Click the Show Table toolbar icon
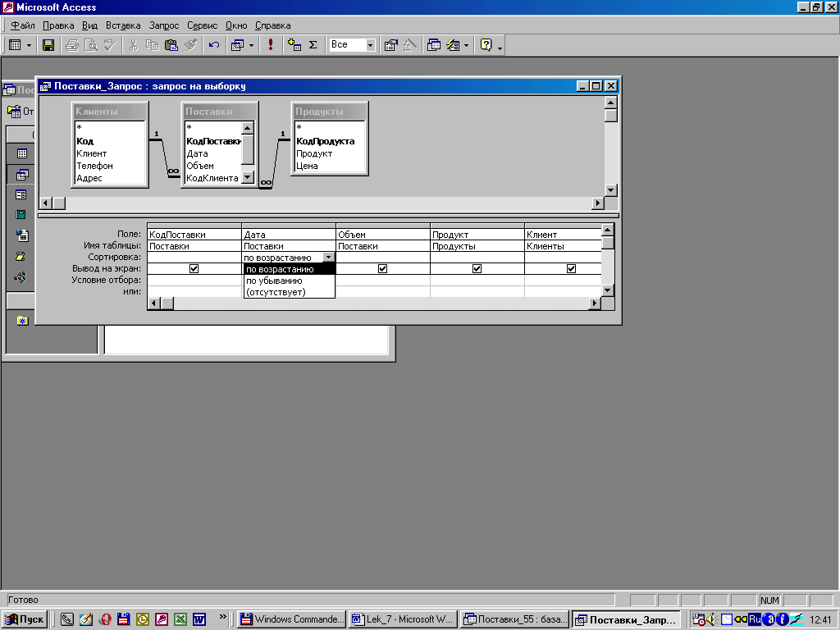Screen dimensions: 840x630 (294, 45)
